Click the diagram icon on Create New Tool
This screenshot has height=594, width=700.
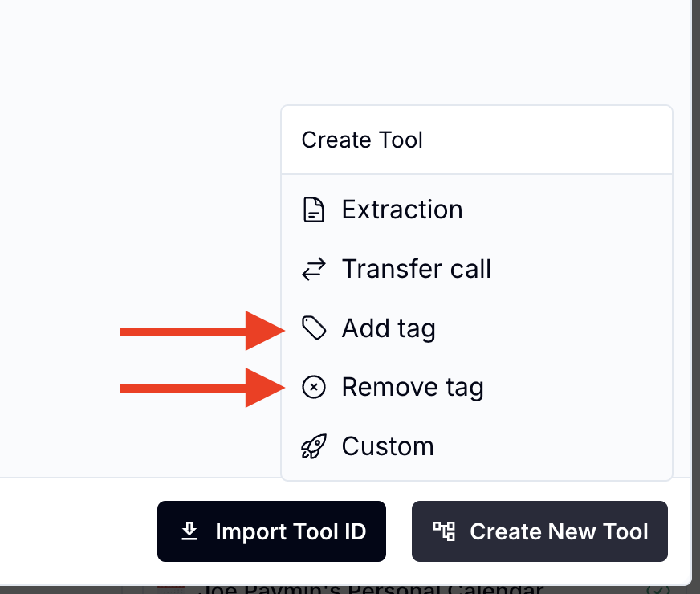443,531
